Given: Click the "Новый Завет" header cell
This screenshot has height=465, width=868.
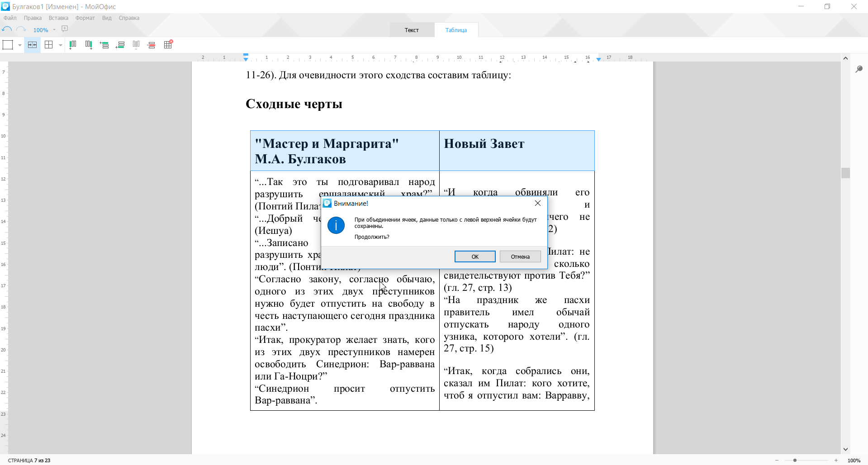Looking at the screenshot, I should 517,151.
